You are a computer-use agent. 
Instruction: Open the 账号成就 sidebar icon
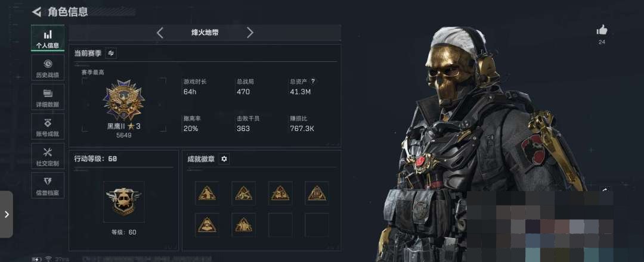pos(48,127)
